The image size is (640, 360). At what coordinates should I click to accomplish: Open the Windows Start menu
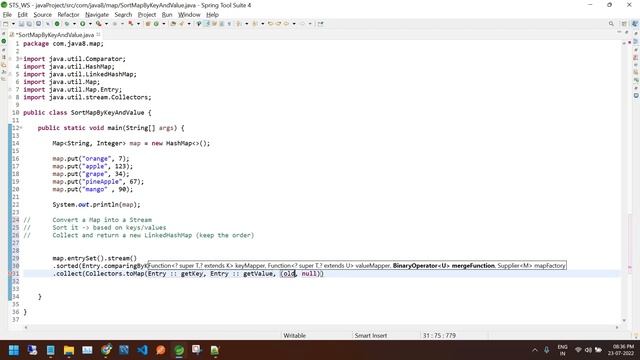14,350
